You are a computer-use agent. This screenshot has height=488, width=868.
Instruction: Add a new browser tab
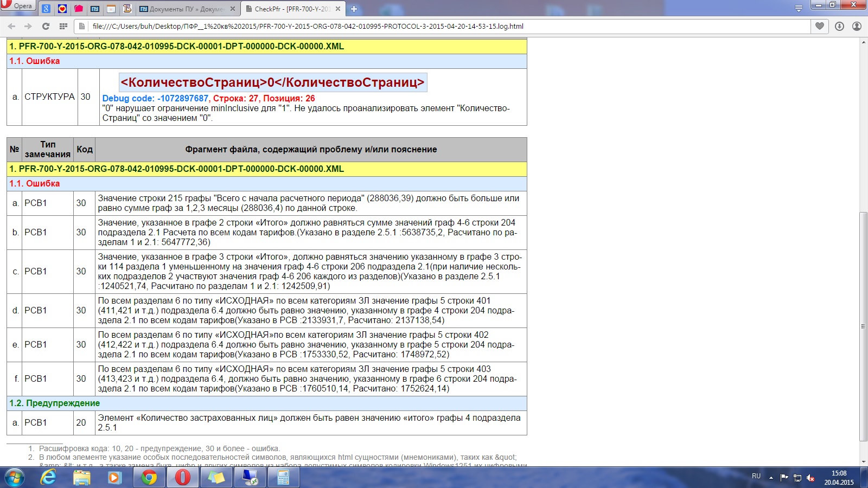click(354, 9)
